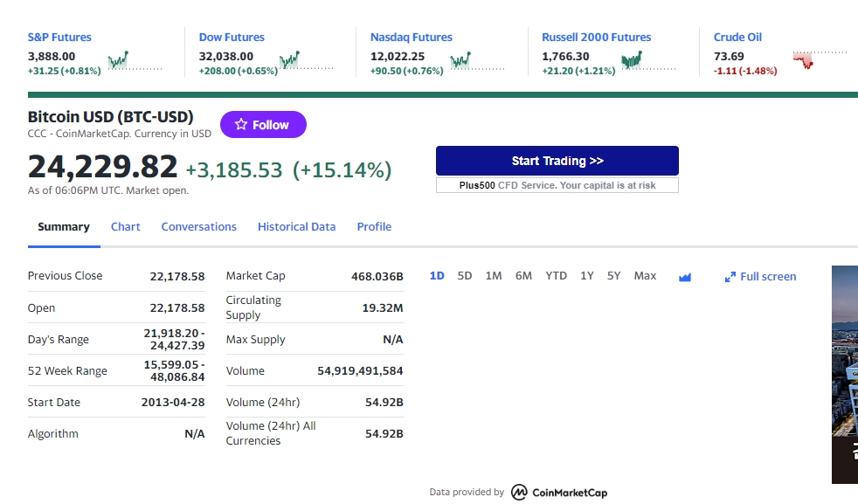The width and height of the screenshot is (858, 504).
Task: Click the Open row label
Action: (42, 307)
